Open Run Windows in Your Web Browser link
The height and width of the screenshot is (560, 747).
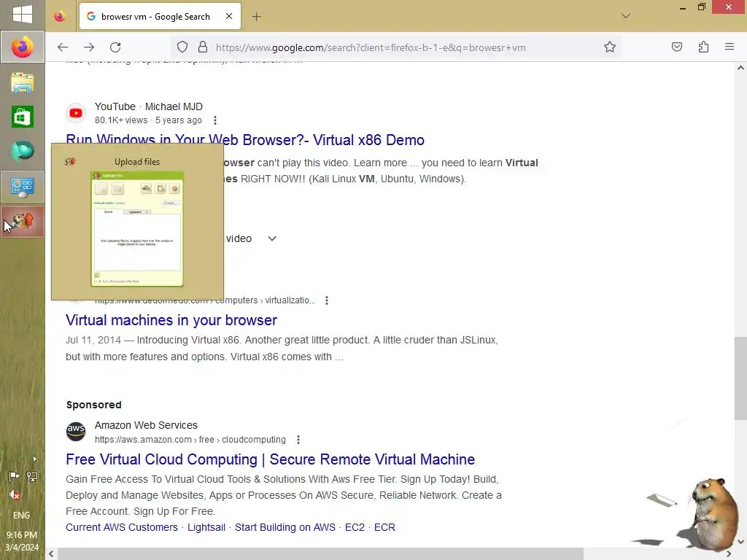(x=245, y=140)
